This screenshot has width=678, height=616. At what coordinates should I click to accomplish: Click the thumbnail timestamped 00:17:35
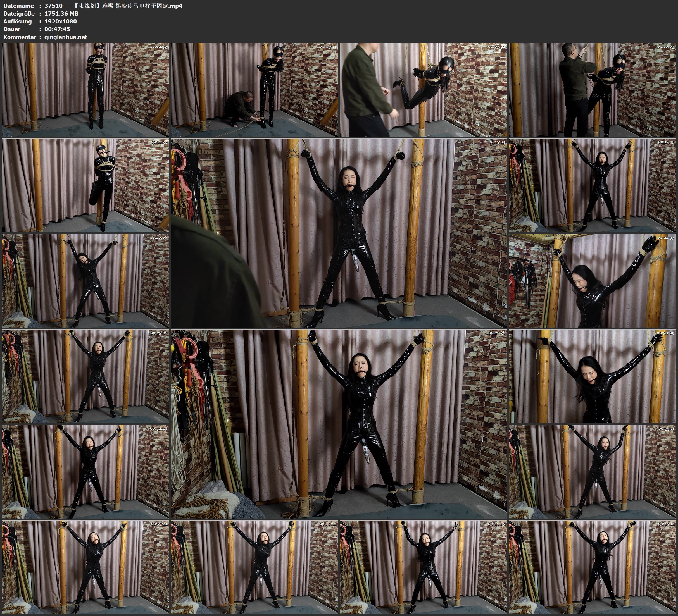tap(593, 185)
